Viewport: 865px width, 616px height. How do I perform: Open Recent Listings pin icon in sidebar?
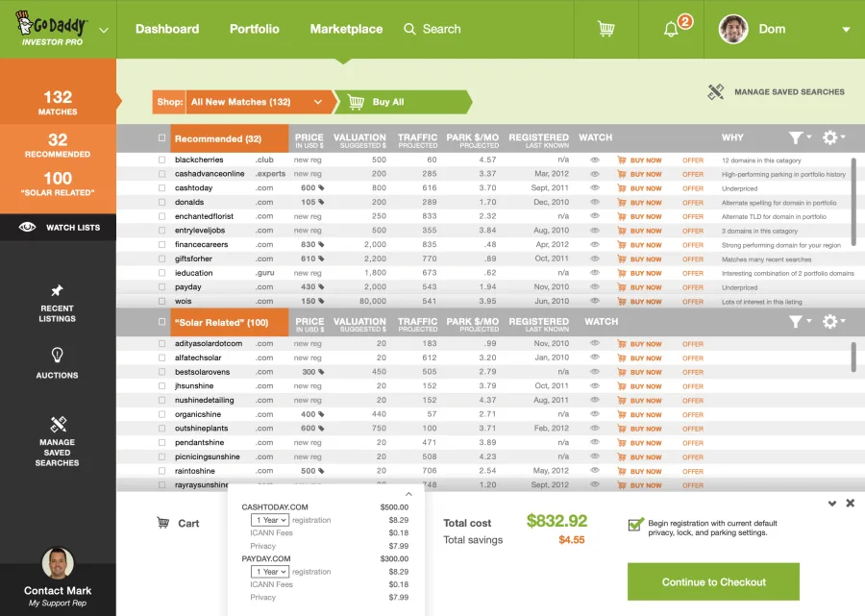point(57,290)
